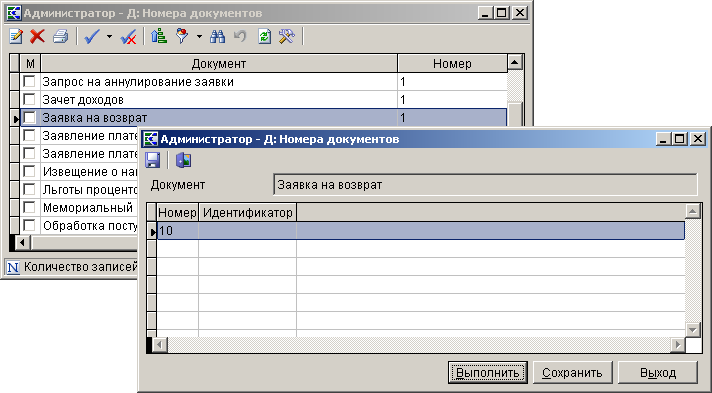Click scroll up arrow in dialog grid
This screenshot has width=712, height=393.
tap(692, 211)
